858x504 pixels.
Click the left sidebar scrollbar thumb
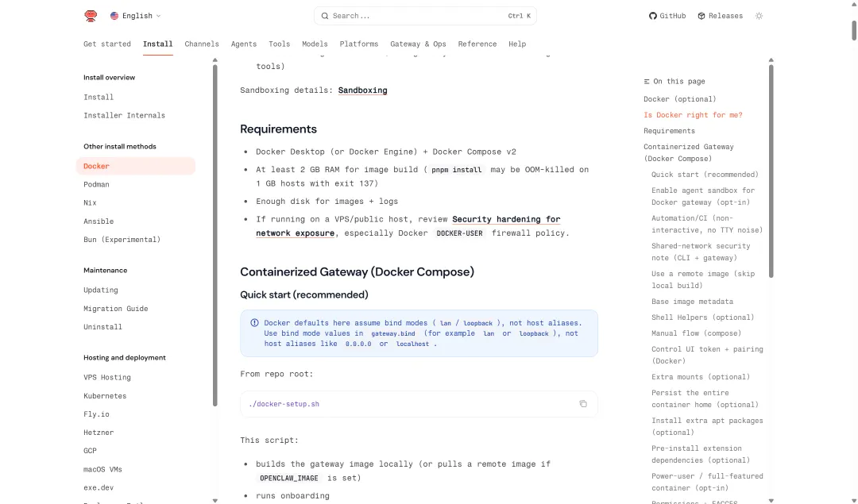coord(215,236)
